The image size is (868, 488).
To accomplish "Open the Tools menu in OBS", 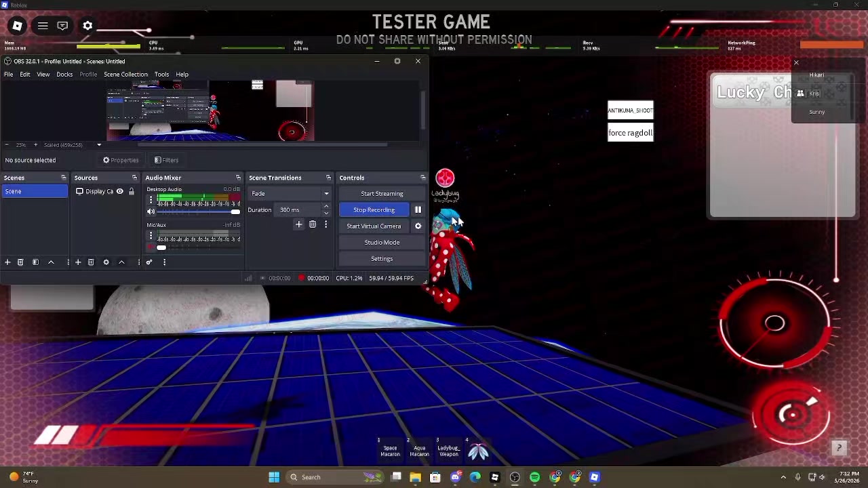I will [161, 75].
